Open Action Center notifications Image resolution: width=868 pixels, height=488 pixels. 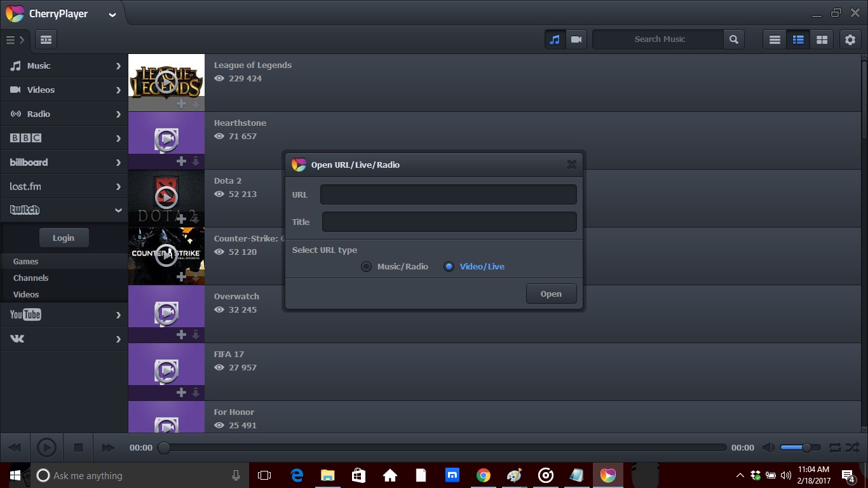click(848, 475)
